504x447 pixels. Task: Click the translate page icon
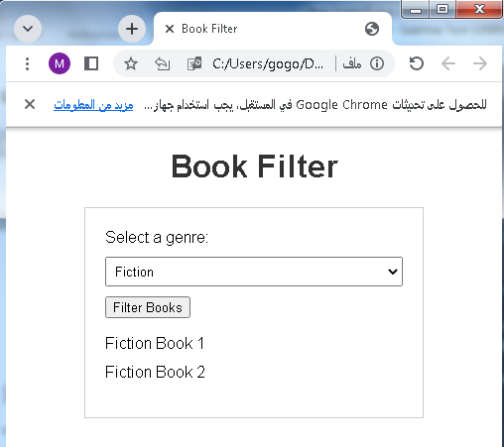(x=194, y=63)
